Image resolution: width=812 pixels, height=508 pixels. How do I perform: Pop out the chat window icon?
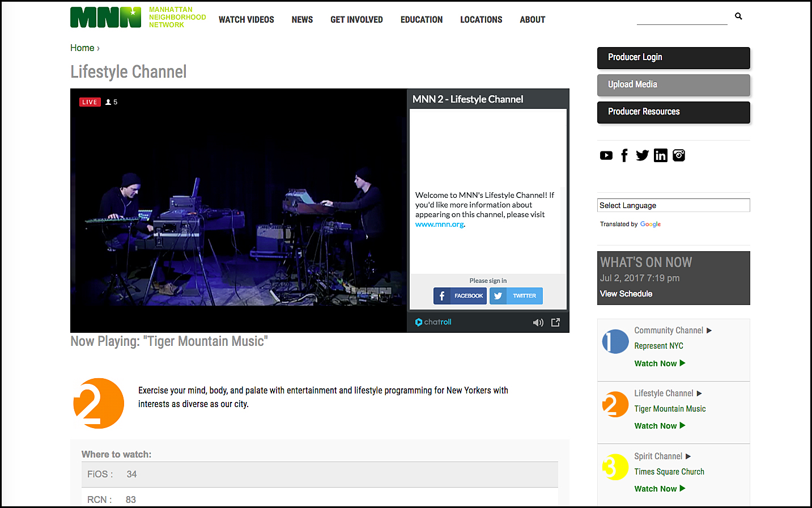point(556,322)
